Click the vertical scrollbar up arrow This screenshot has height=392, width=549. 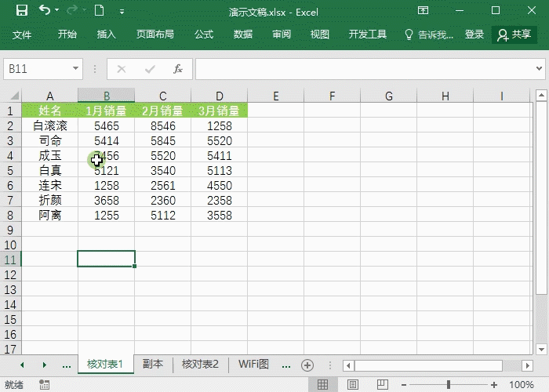pos(541,95)
